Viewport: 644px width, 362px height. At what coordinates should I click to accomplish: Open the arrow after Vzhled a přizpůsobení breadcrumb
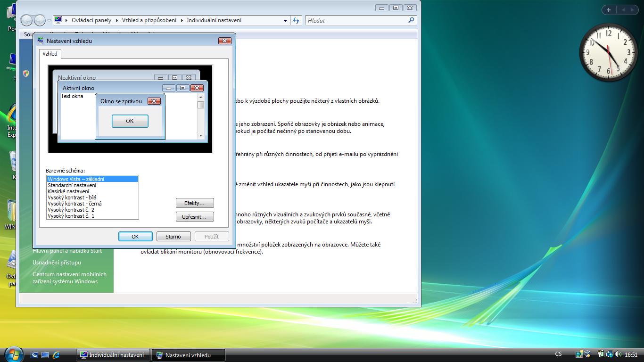[182, 21]
